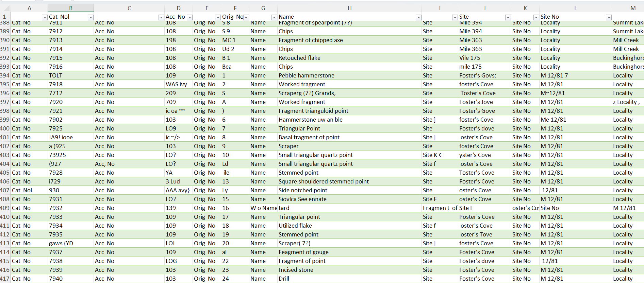Select column H header
This screenshot has height=283, width=644.
(x=349, y=8)
